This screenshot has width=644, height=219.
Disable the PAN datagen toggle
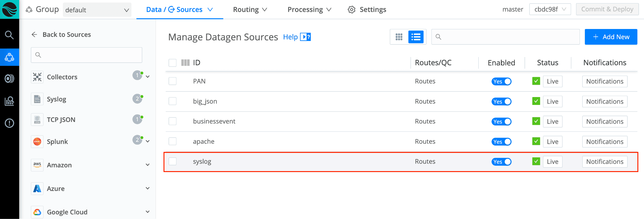(502, 81)
